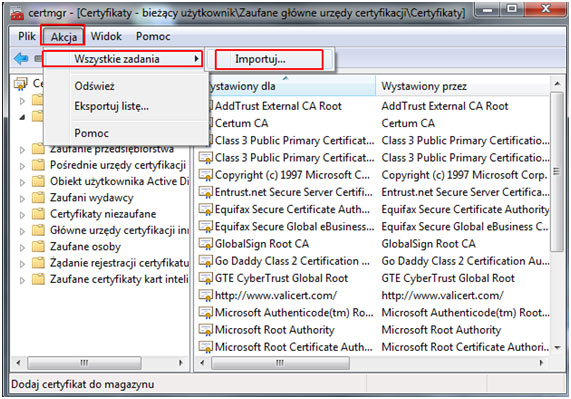Click the Akcja menu
Screen dimensions: 571x399
tap(63, 36)
